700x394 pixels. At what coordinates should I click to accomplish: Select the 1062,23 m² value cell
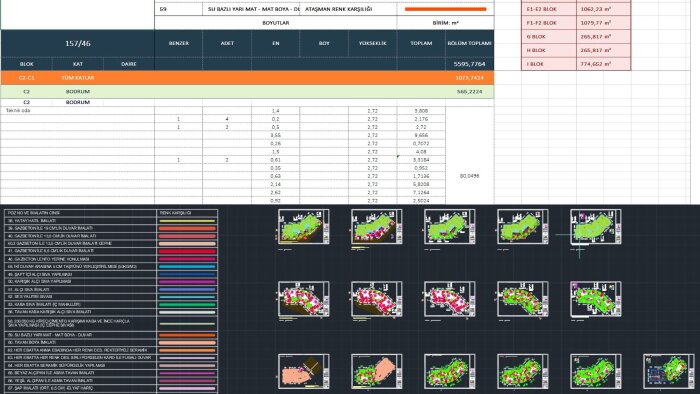coord(603,9)
